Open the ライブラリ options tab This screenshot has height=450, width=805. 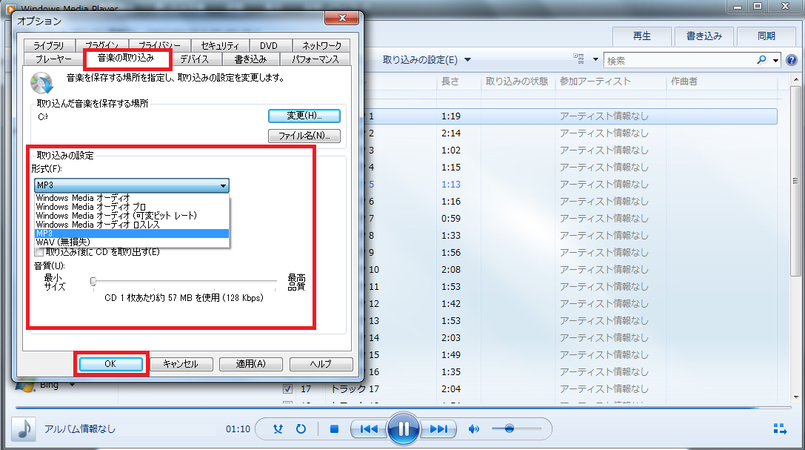click(49, 45)
